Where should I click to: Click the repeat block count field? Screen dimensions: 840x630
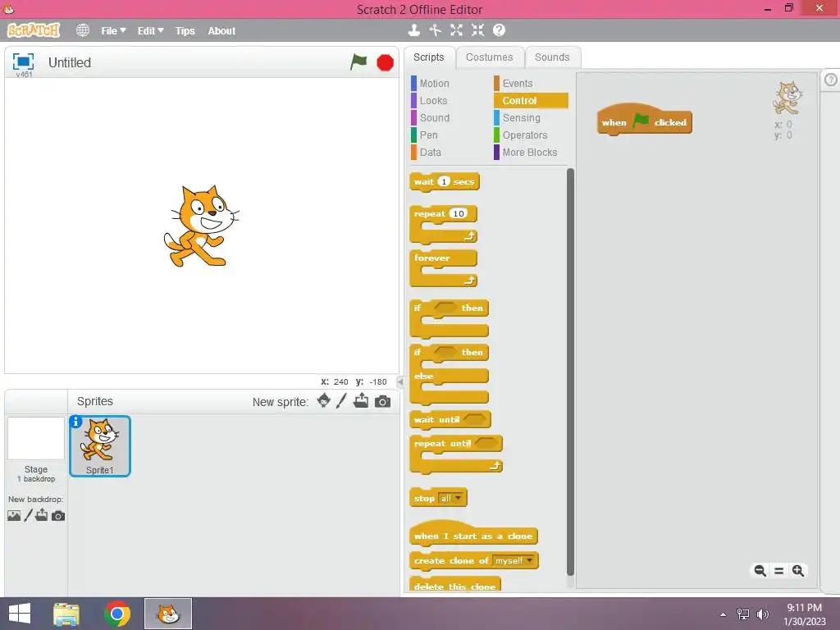point(458,214)
